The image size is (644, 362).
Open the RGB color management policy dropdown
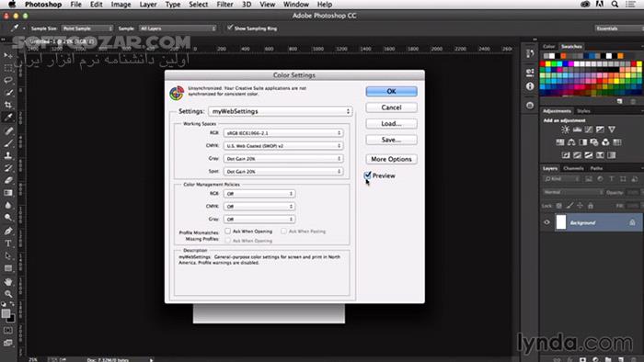(259, 194)
